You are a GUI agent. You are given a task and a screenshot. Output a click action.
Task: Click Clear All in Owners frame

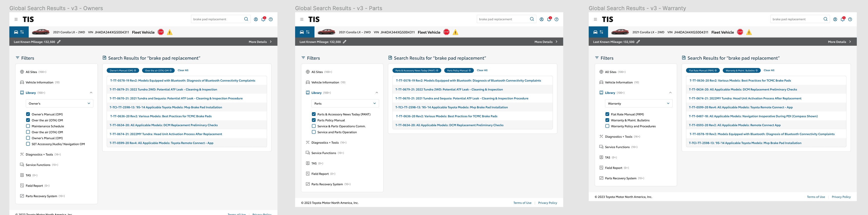pos(183,70)
